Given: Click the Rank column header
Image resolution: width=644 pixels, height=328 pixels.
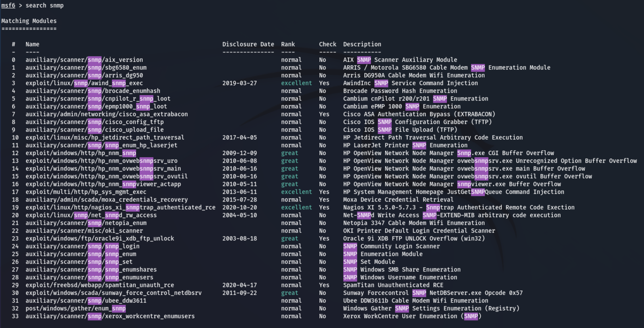Looking at the screenshot, I should tap(288, 44).
